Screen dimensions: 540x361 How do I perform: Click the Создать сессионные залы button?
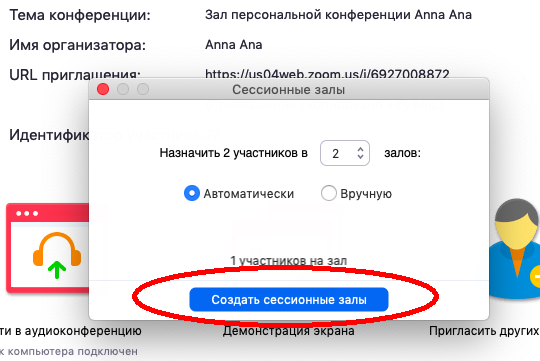(289, 299)
